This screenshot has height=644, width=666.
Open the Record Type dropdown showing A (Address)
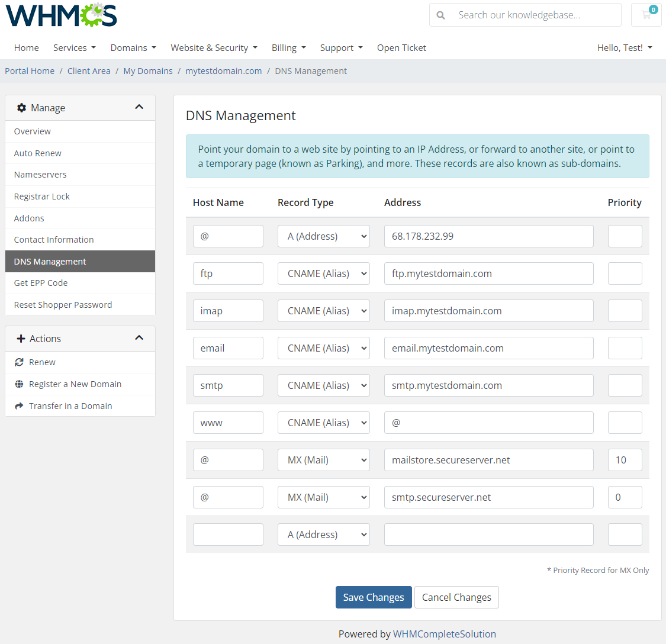(323, 236)
